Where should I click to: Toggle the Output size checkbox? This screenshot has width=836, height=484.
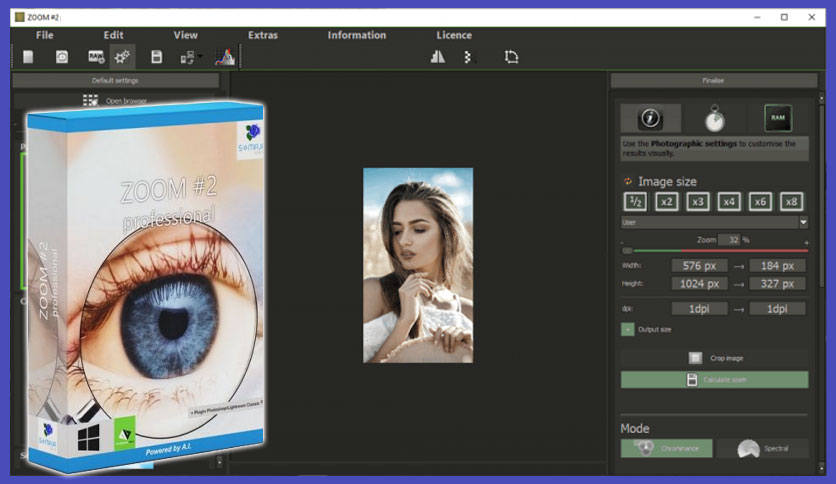pyautogui.click(x=628, y=329)
